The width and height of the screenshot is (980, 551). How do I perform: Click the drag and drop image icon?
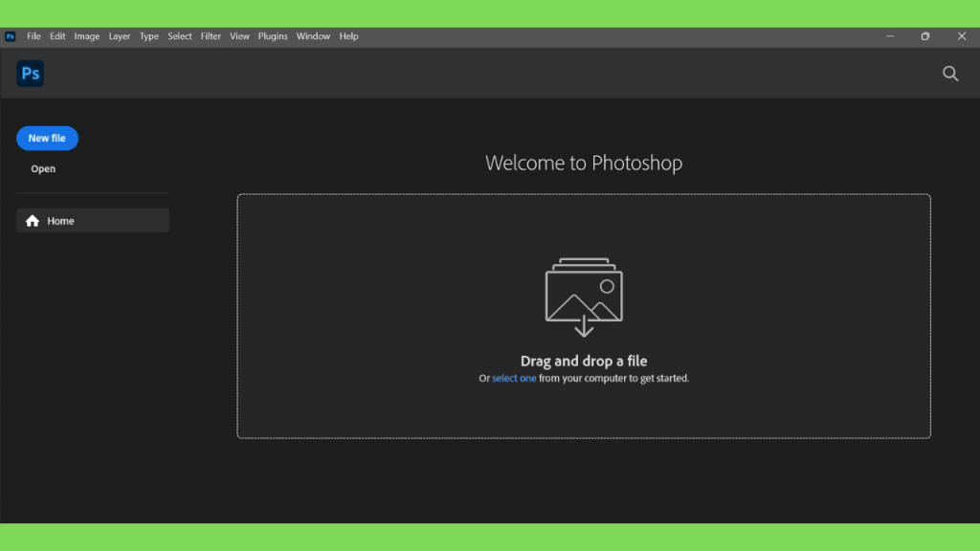click(584, 298)
